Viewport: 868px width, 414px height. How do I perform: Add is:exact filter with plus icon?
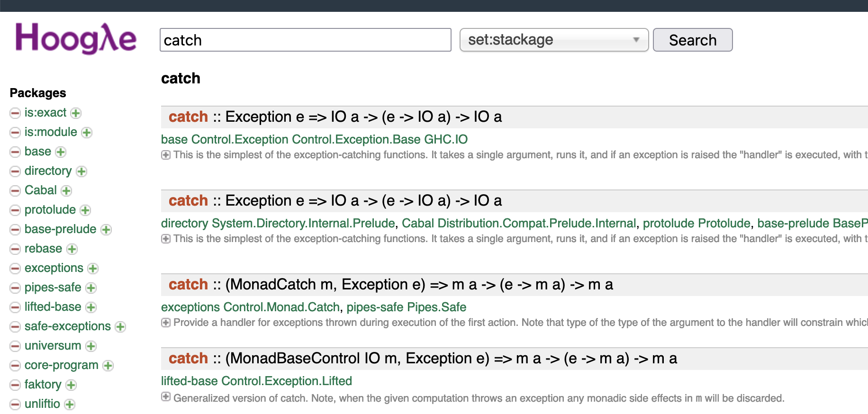click(76, 113)
